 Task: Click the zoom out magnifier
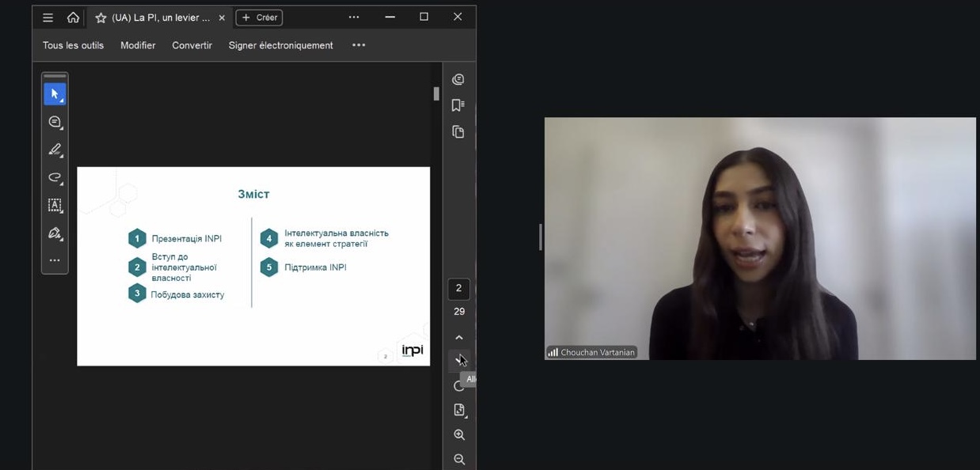click(x=459, y=459)
